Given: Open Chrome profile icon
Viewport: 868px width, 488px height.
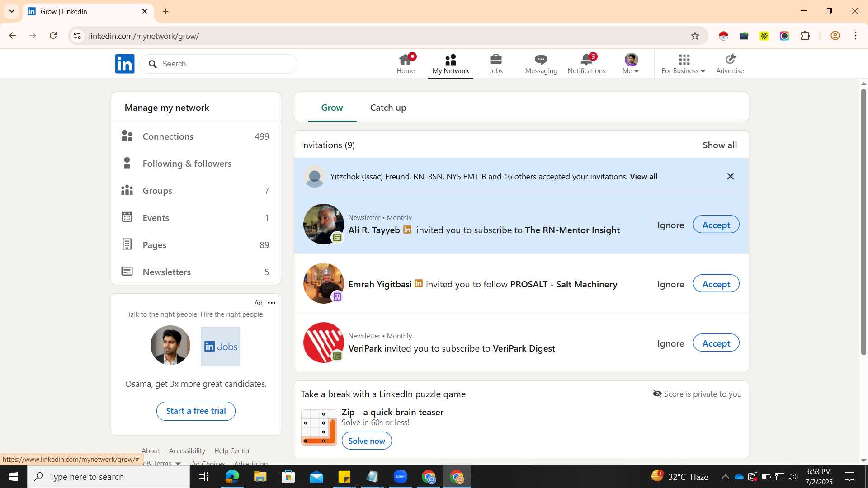Looking at the screenshot, I should pyautogui.click(x=835, y=36).
